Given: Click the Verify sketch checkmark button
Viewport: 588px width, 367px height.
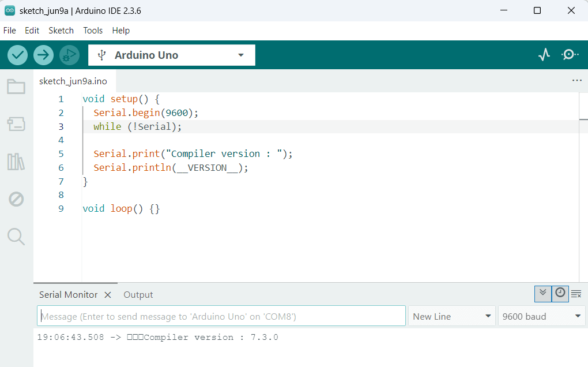Looking at the screenshot, I should pyautogui.click(x=18, y=55).
